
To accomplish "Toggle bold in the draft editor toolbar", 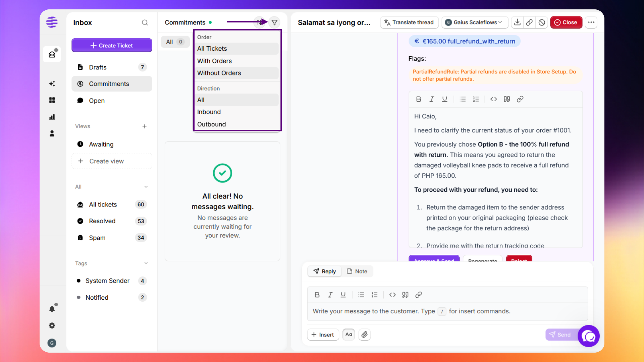I will pos(419,99).
